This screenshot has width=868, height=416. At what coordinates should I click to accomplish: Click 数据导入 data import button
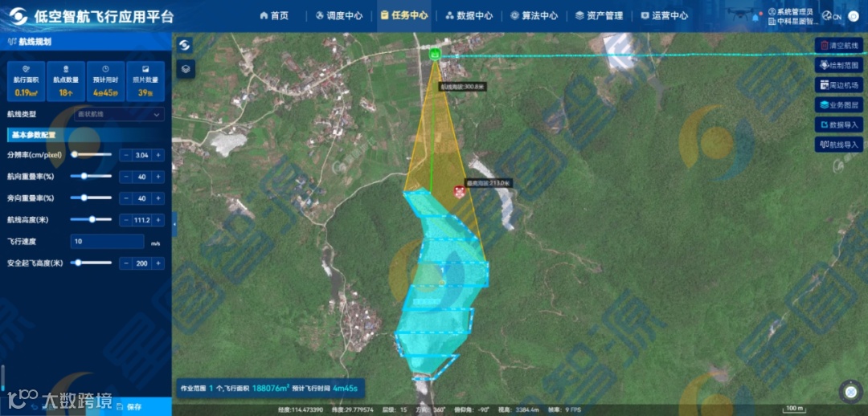click(839, 124)
